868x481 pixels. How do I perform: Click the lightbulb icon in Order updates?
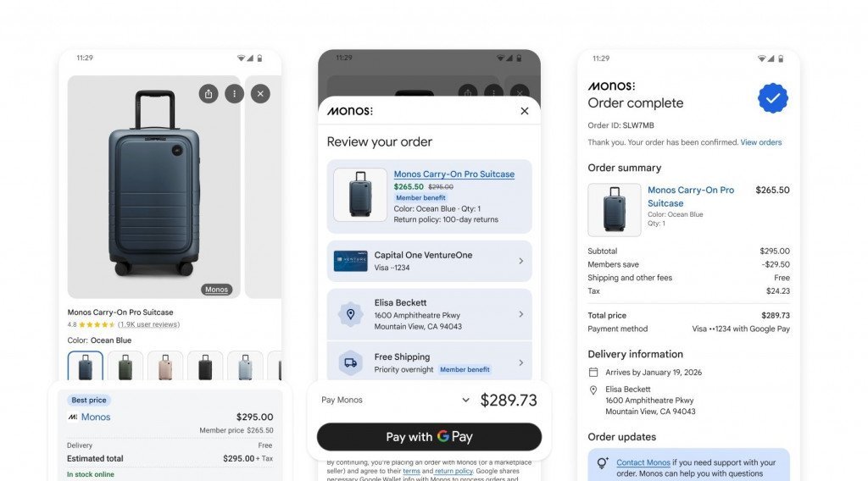(603, 462)
